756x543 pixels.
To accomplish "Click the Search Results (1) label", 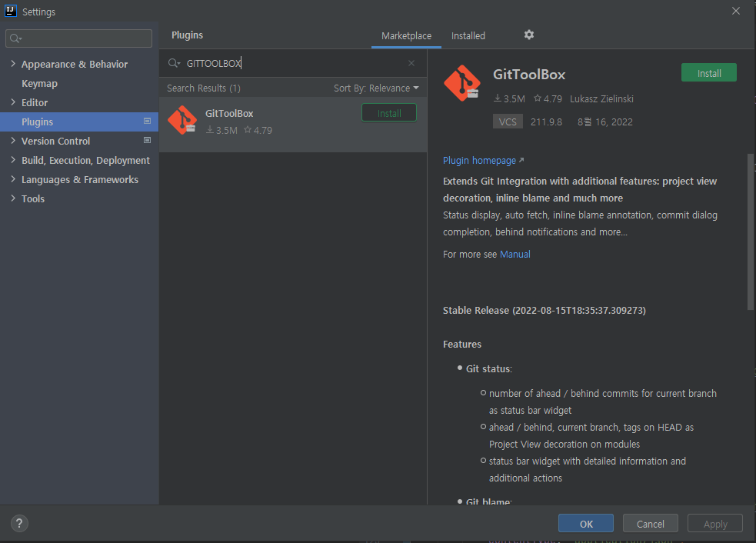I will tap(204, 88).
